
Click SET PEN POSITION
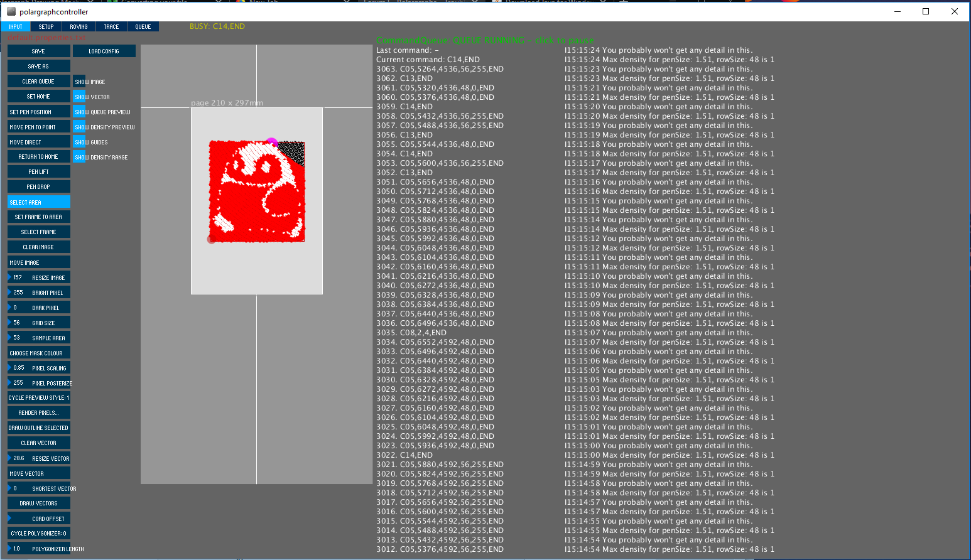pyautogui.click(x=39, y=112)
